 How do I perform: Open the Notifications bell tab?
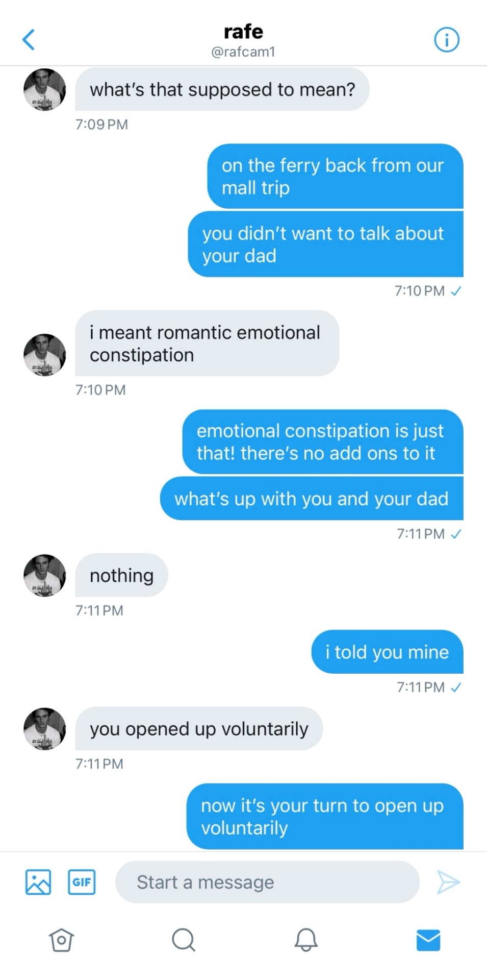click(306, 940)
